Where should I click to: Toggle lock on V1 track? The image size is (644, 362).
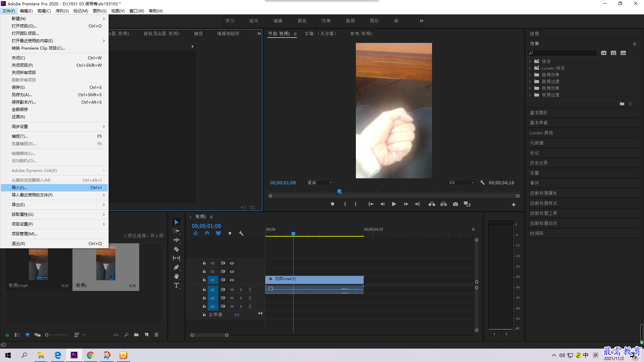[x=204, y=280]
